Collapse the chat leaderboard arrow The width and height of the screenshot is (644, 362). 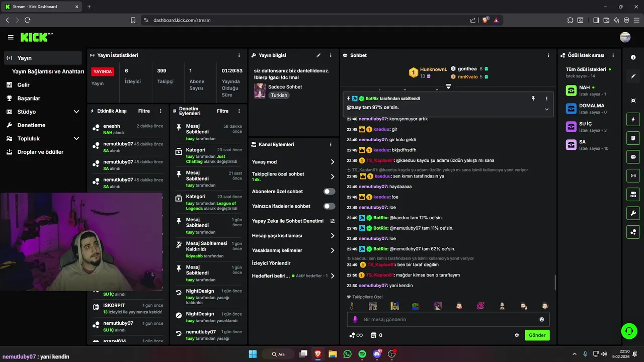click(x=448, y=86)
